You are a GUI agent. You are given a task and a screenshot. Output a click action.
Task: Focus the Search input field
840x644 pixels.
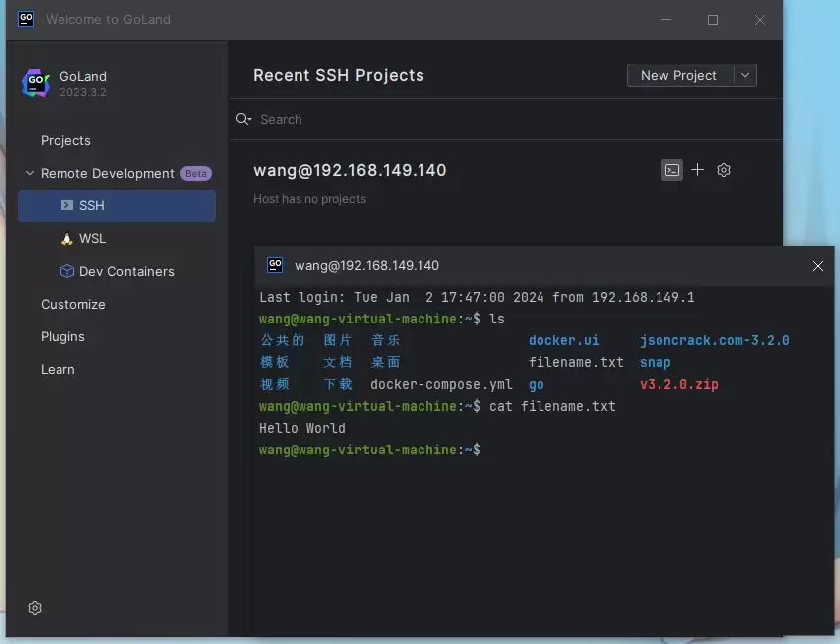click(x=515, y=120)
